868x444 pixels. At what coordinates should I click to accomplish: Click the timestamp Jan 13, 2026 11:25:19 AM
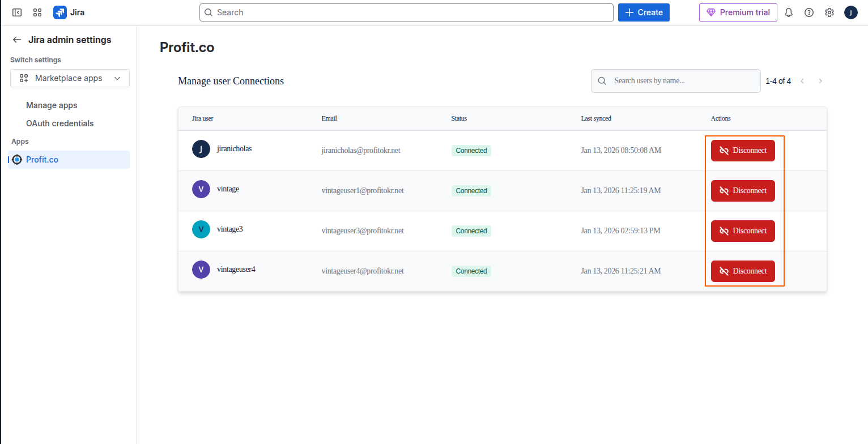621,191
